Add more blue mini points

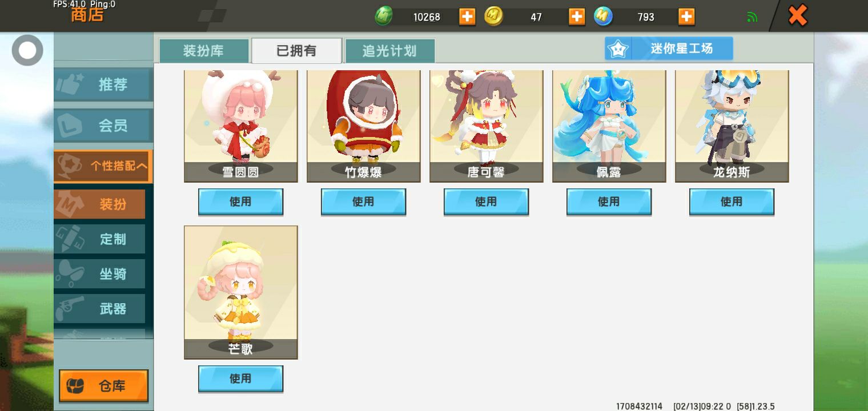coord(686,17)
